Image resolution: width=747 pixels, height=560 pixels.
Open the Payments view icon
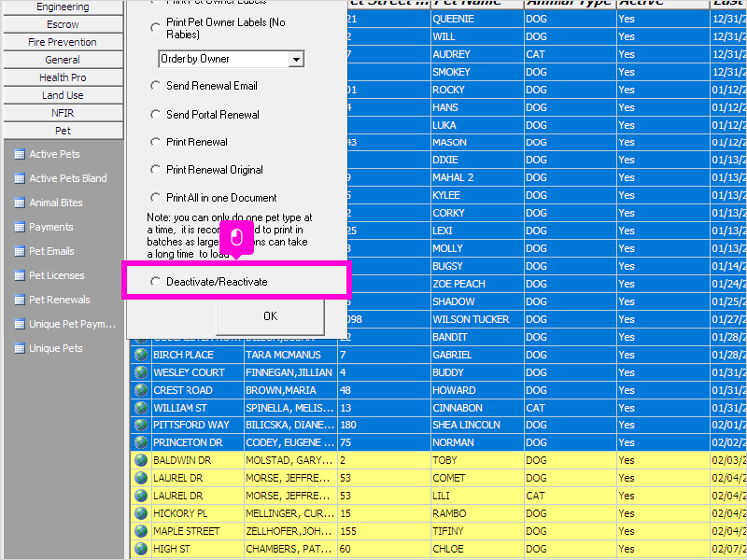coord(20,227)
